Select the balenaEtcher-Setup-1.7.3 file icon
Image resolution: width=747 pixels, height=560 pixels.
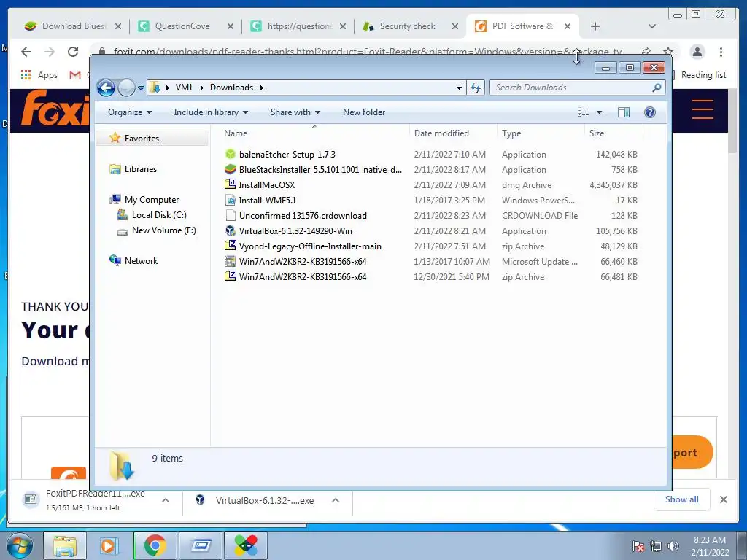click(231, 155)
